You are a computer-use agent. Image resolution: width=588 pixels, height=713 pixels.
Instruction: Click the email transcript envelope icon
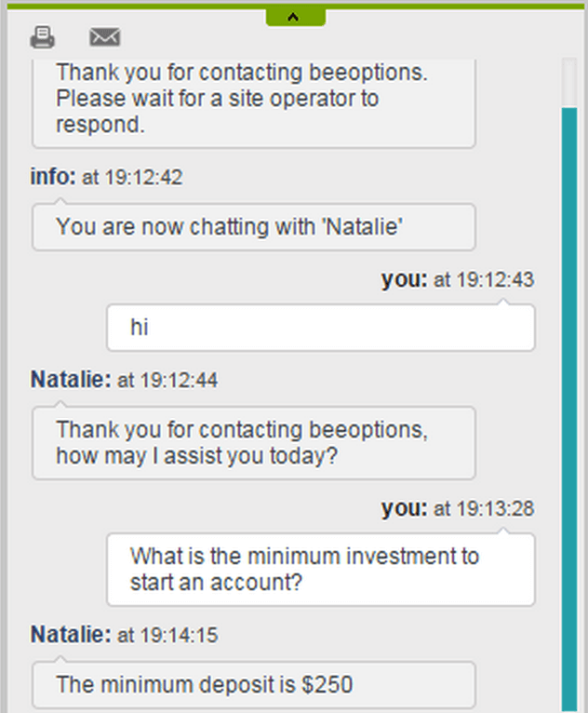(x=104, y=37)
